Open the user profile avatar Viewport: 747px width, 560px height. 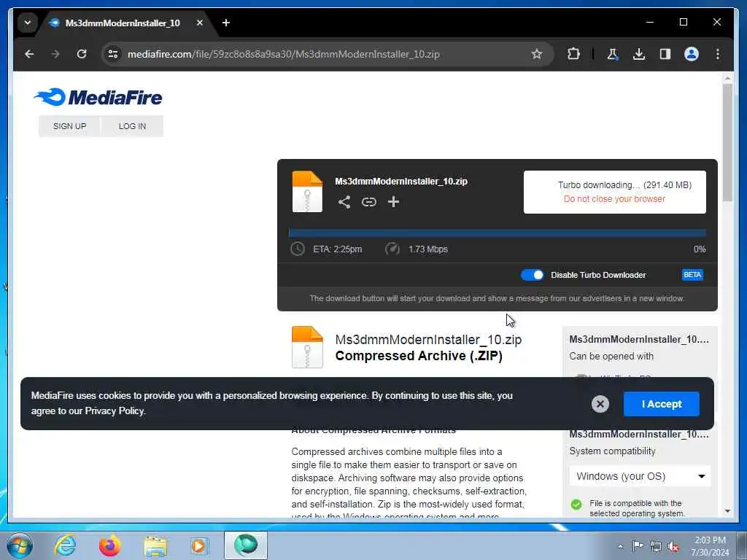692,54
